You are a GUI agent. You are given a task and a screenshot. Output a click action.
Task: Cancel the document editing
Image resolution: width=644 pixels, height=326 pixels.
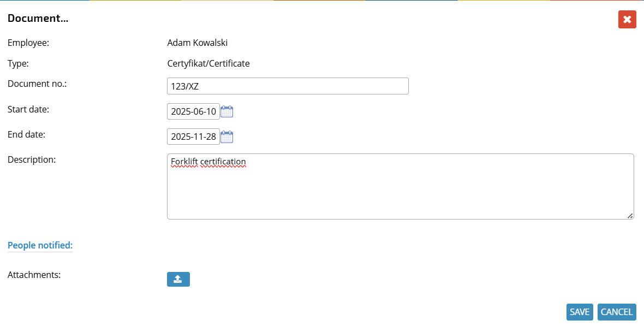pos(617,312)
